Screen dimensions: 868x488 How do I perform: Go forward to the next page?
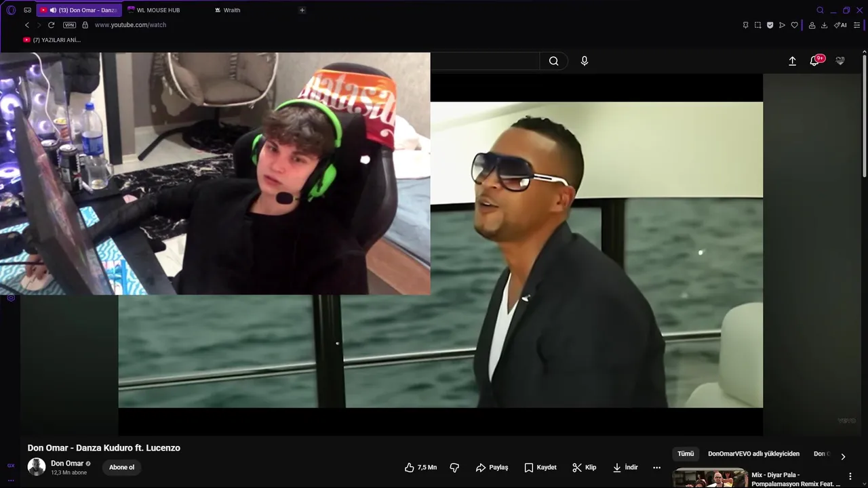tap(39, 25)
